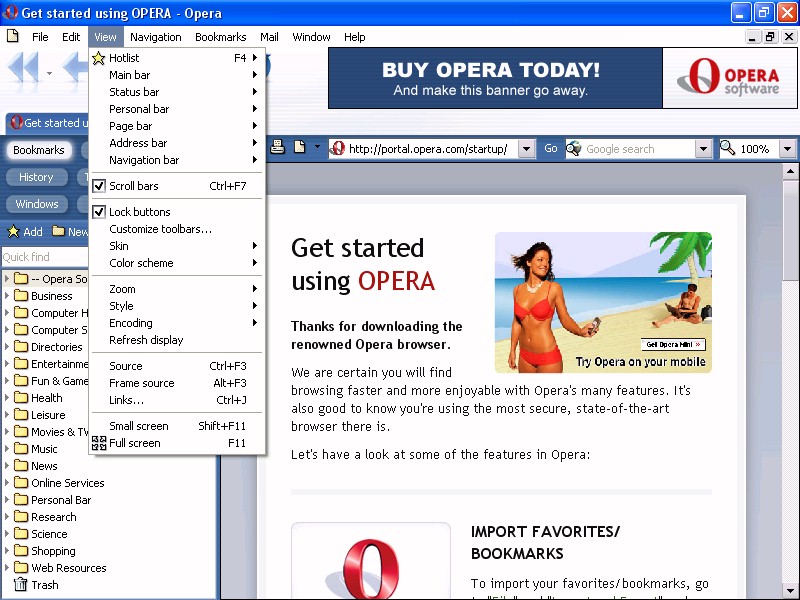Click the zoom magnifying glass icon
The height and width of the screenshot is (600, 800).
[x=728, y=148]
